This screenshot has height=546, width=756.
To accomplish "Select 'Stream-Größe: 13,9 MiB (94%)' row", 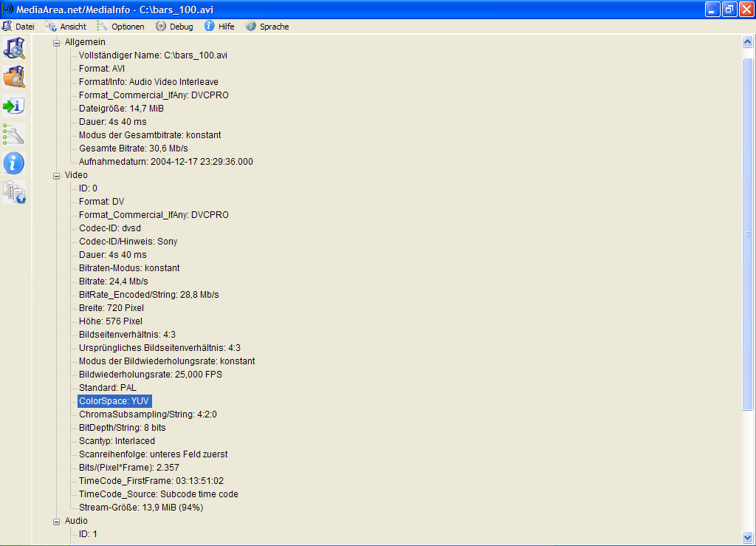I will 141,508.
